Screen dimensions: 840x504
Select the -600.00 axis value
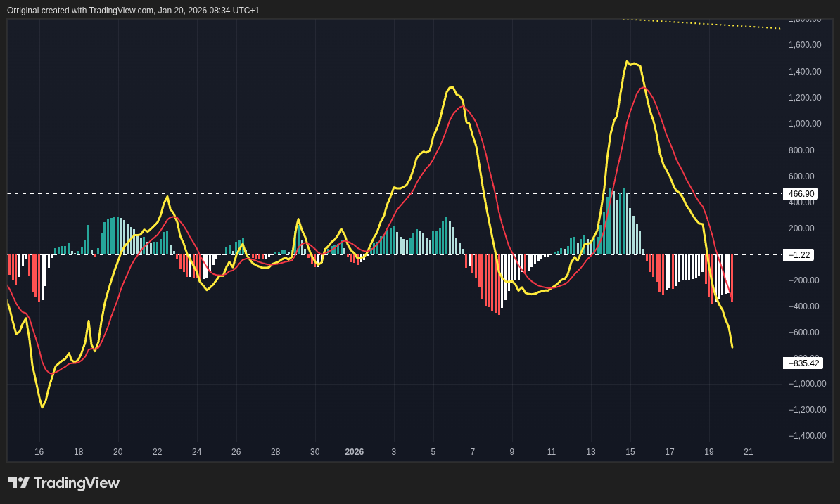pos(803,332)
